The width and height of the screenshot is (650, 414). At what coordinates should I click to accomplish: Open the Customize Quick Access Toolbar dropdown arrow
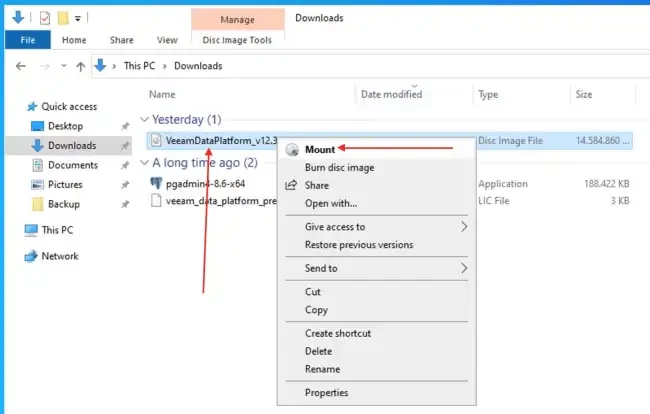pos(78,18)
